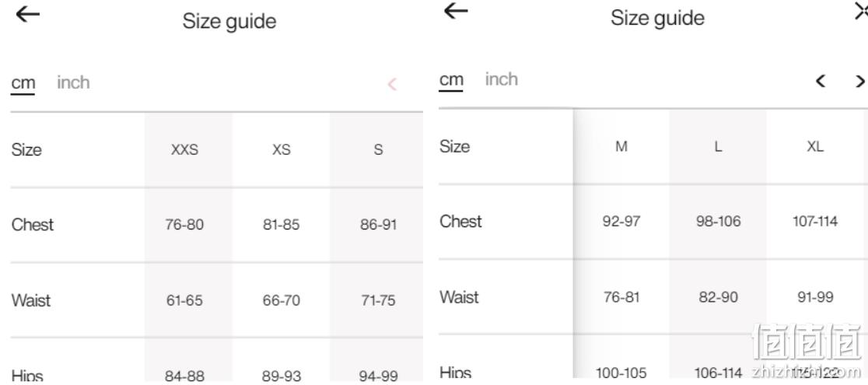
Task: Go back using left panel's back arrow
Action: click(28, 14)
